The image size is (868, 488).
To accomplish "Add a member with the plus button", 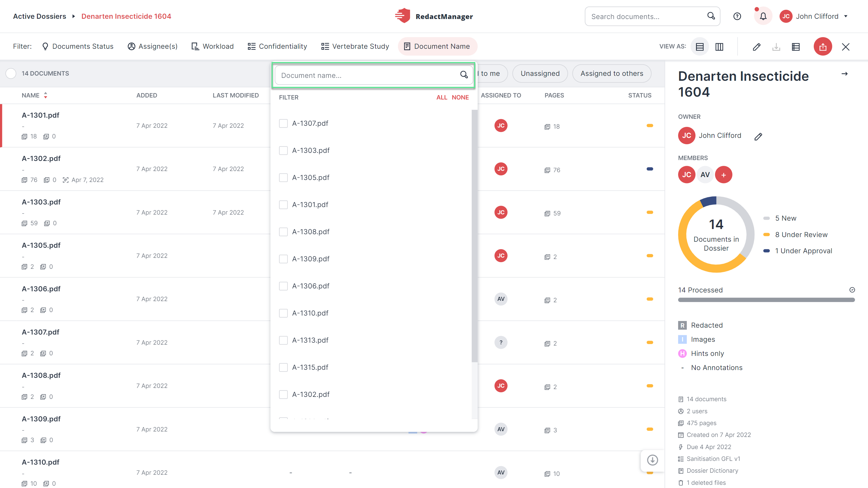I will [x=723, y=174].
